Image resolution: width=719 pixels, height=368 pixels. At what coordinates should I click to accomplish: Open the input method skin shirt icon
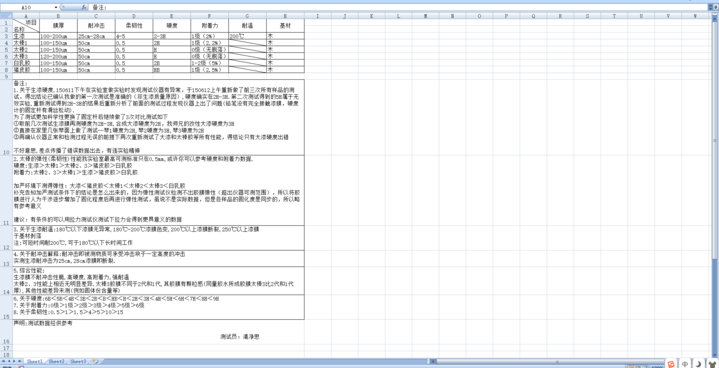pyautogui.click(x=711, y=363)
